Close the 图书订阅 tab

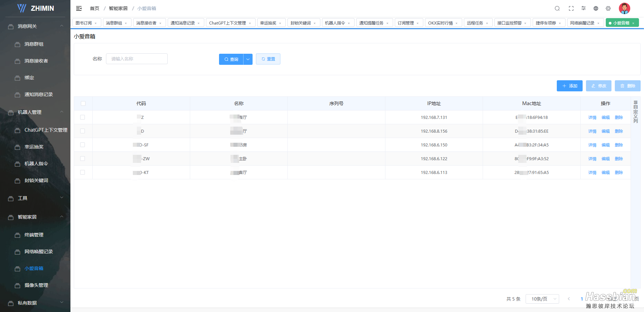coord(96,23)
